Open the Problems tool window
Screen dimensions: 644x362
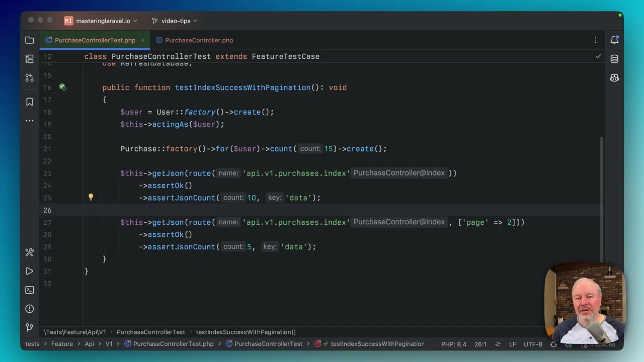click(x=30, y=309)
